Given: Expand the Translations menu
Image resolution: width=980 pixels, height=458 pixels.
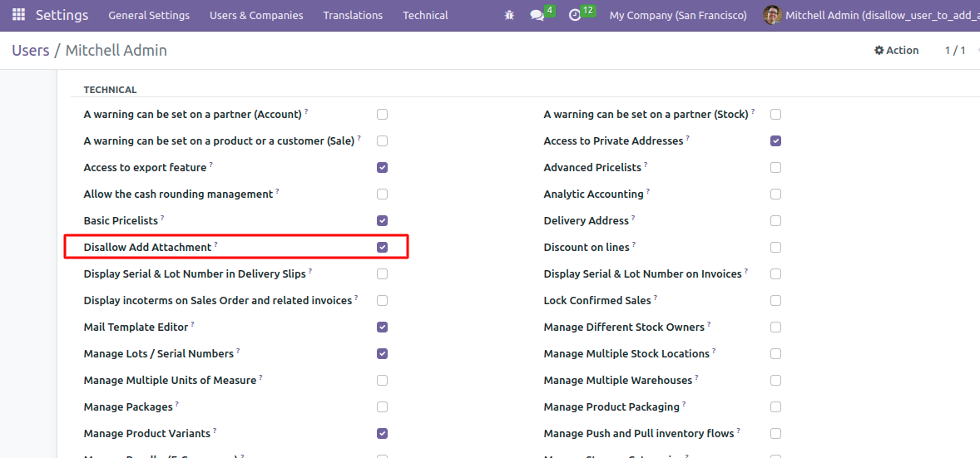Looking at the screenshot, I should [x=353, y=15].
